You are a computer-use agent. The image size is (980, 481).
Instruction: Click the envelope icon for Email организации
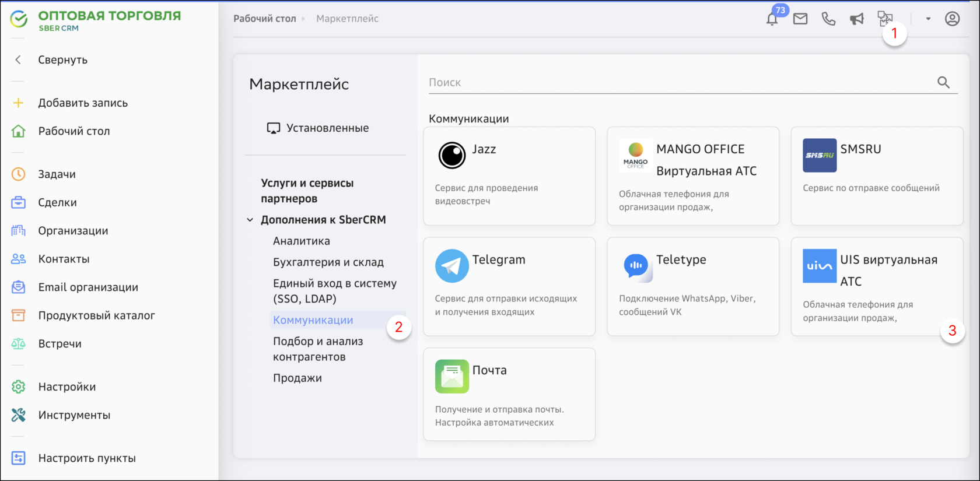18,287
